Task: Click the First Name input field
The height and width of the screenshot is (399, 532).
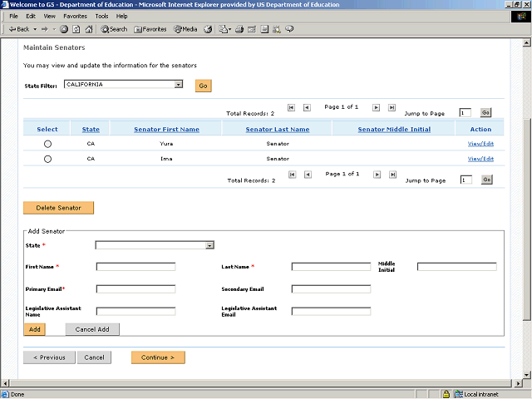Action: pos(135,267)
